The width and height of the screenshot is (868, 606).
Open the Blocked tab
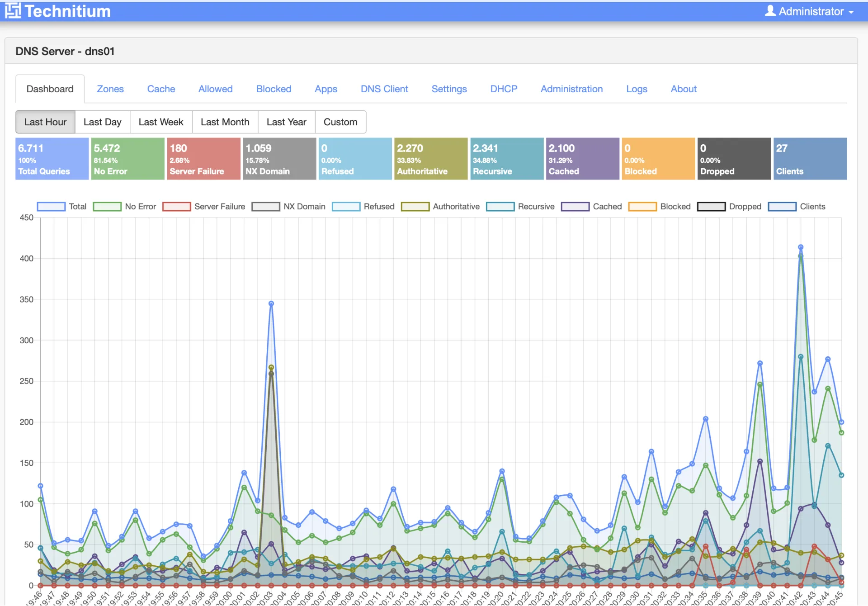(274, 89)
